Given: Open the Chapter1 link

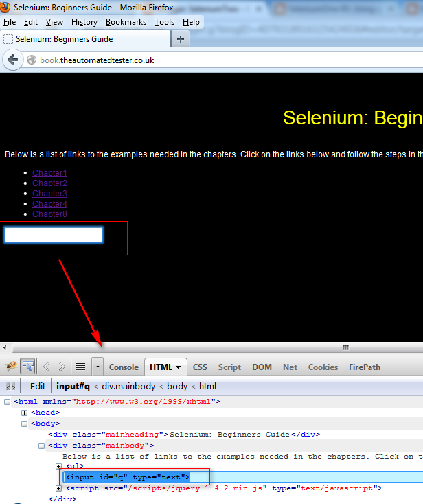Looking at the screenshot, I should point(49,173).
